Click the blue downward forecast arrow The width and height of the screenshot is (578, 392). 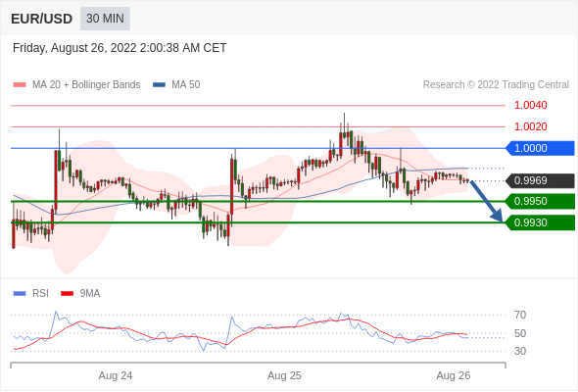point(487,201)
